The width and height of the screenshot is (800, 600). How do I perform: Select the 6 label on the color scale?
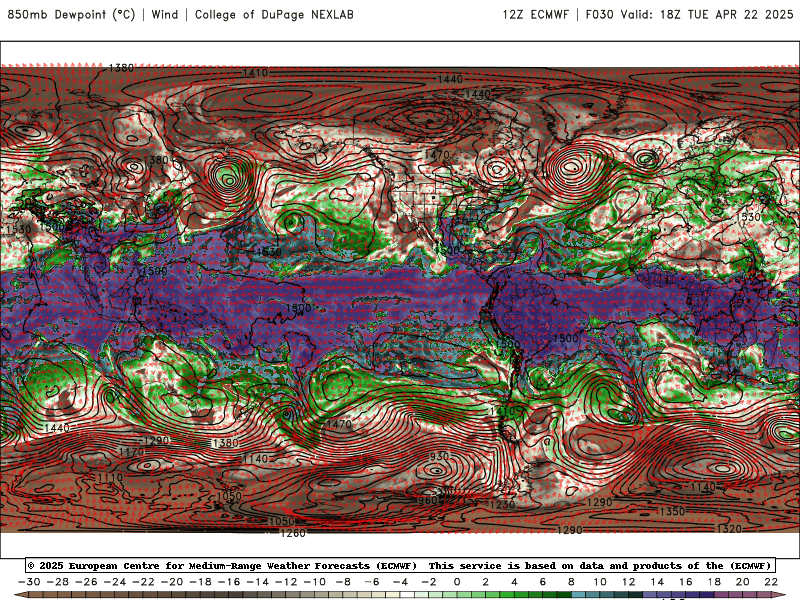pos(542,582)
